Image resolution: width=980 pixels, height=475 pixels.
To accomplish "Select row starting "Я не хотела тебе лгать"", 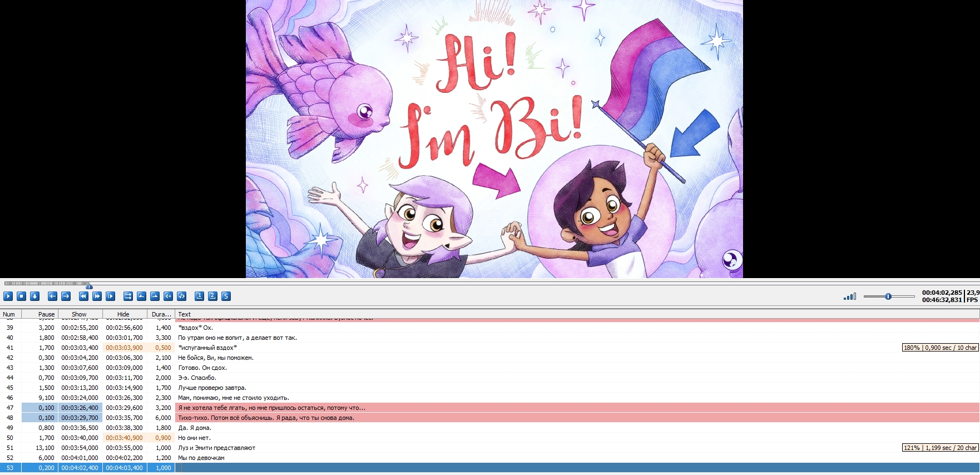I will tap(490, 408).
